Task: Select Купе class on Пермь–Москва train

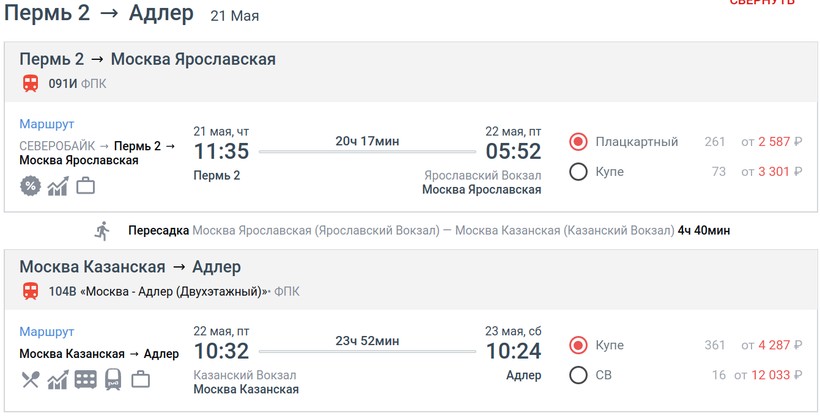Action: point(578,172)
